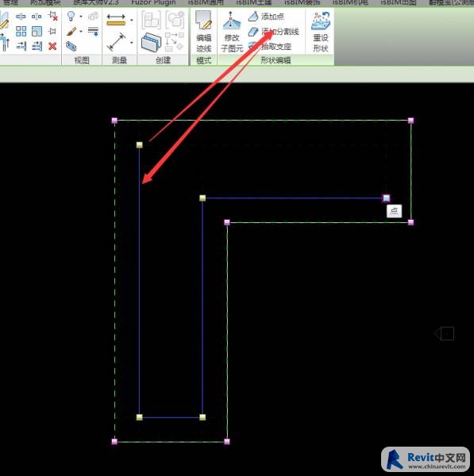Open the 族库大师V2.3 ribbon tab

tap(96, 2)
